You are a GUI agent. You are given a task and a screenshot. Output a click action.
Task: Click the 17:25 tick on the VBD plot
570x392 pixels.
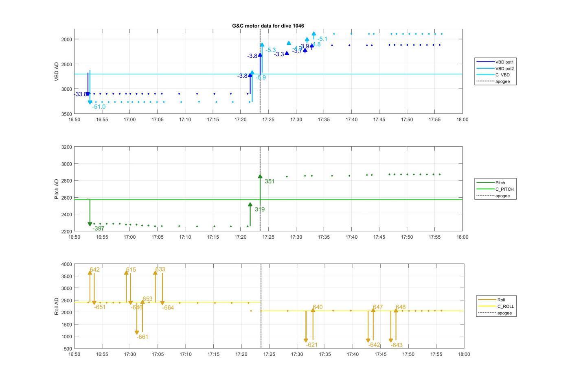[x=268, y=120]
